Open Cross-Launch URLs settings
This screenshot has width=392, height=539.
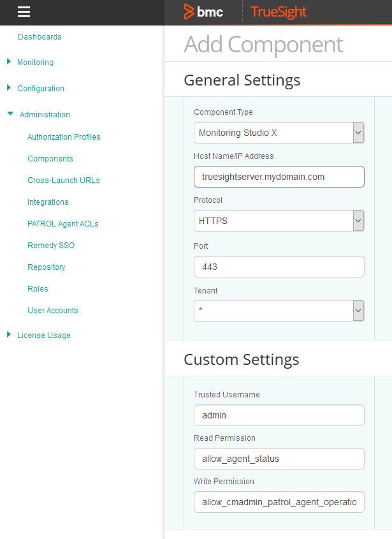click(64, 180)
